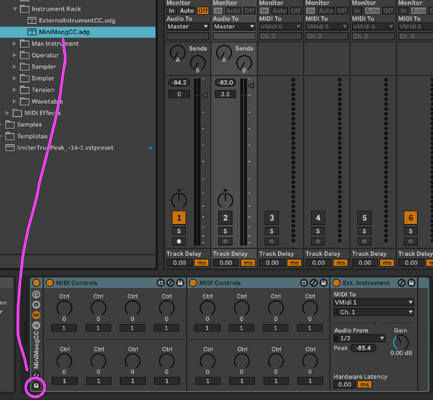
Task: Click the Samples folder icon in browser
Action: click(x=10, y=125)
